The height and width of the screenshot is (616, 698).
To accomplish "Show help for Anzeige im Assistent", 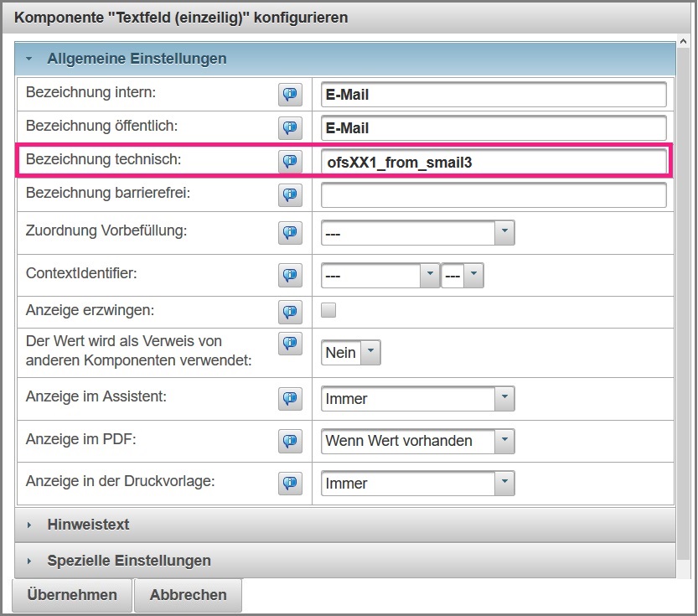I will click(290, 399).
